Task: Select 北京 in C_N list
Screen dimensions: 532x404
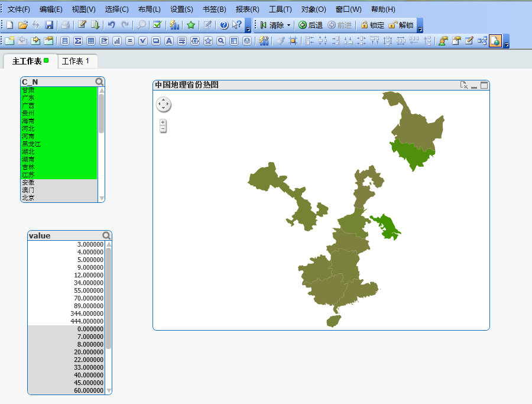Action: (59, 198)
